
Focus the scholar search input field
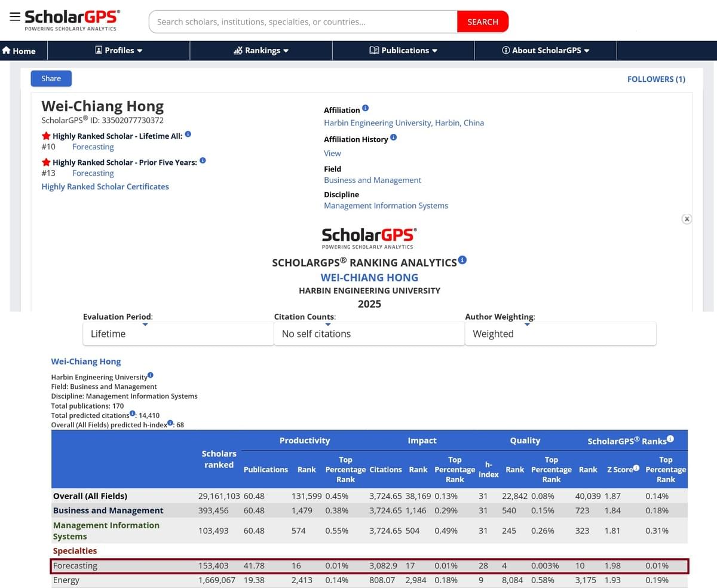click(x=303, y=22)
